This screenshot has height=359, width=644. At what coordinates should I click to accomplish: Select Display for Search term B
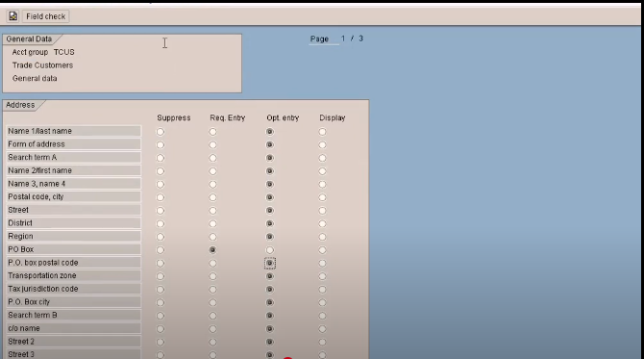(322, 316)
